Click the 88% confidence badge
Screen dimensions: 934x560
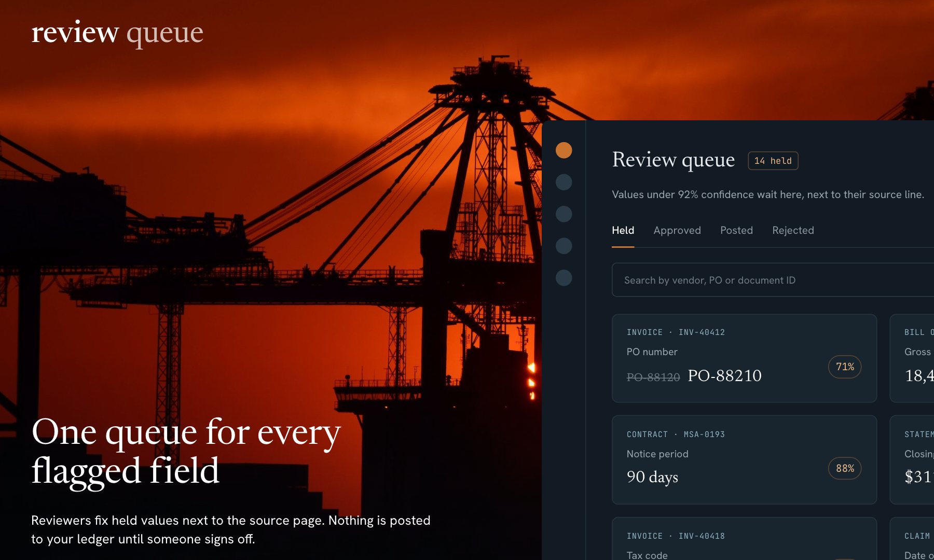pos(845,468)
